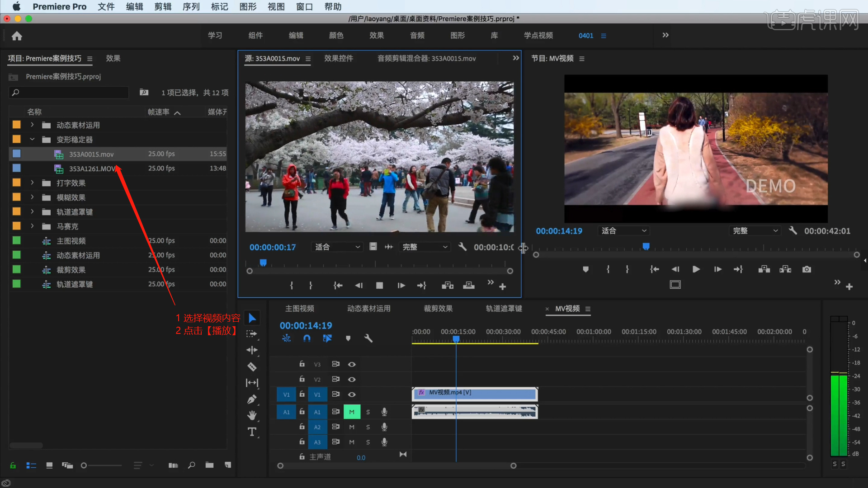Play the program monitor
Viewport: 868px width, 488px height.
(x=696, y=269)
